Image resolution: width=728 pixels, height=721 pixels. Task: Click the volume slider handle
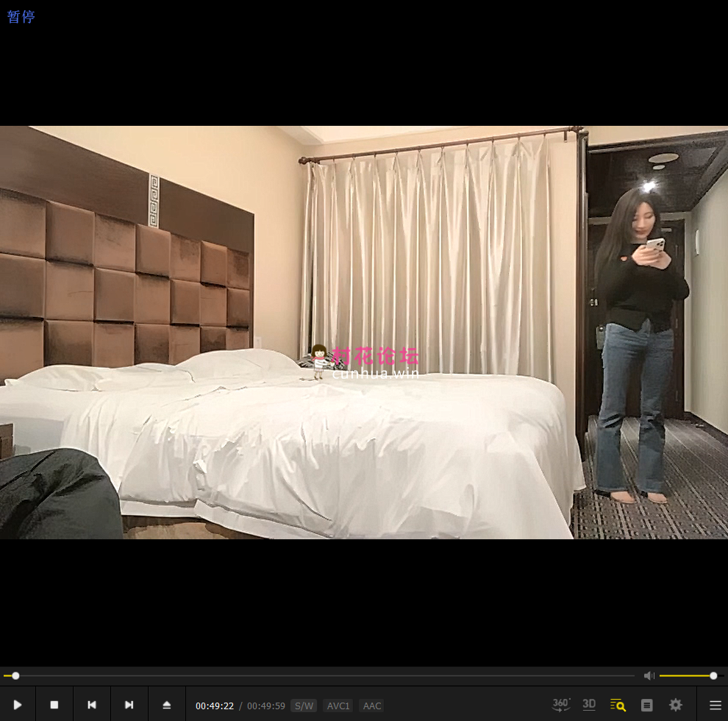coord(713,675)
